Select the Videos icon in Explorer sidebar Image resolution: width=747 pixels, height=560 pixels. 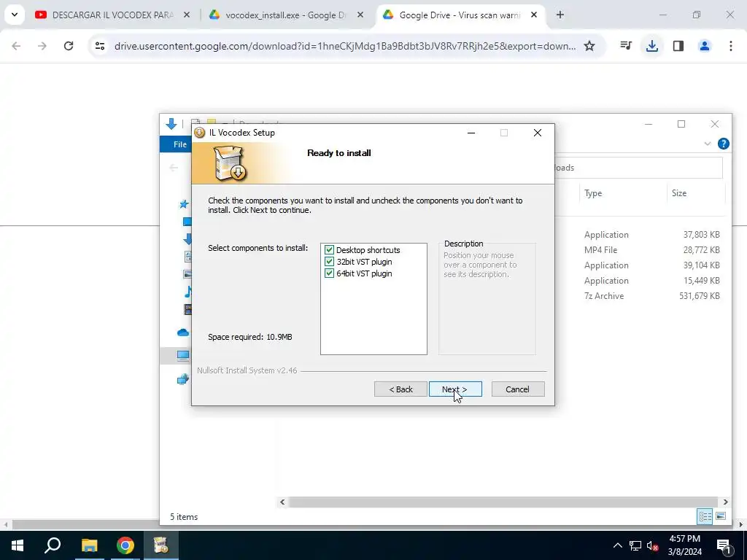187,309
